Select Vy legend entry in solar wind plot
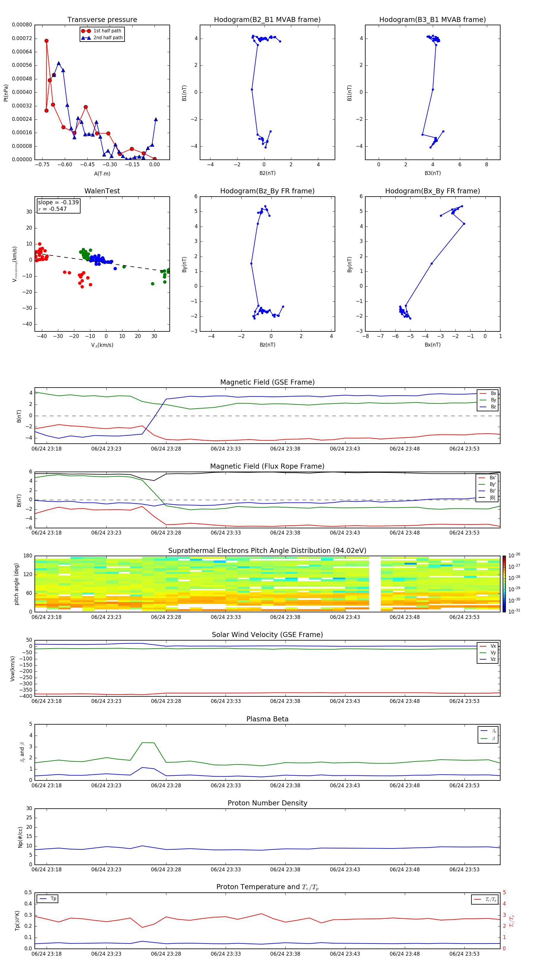Screen dimensions: 535x980 pyautogui.click(x=488, y=652)
